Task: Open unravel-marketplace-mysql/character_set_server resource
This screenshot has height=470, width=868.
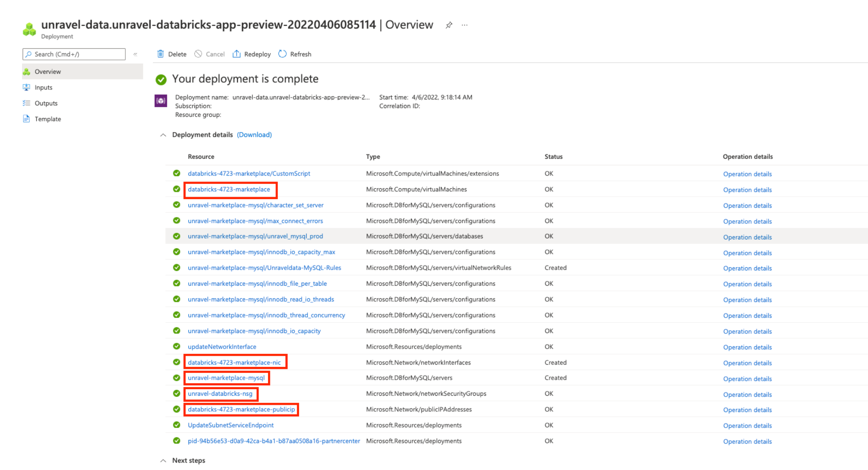Action: click(x=256, y=205)
